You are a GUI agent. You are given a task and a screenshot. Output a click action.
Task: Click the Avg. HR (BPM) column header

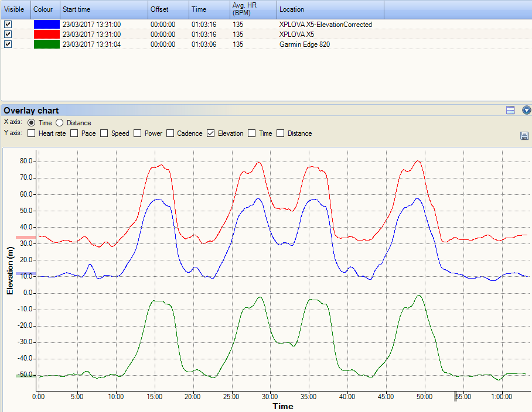pos(253,9)
